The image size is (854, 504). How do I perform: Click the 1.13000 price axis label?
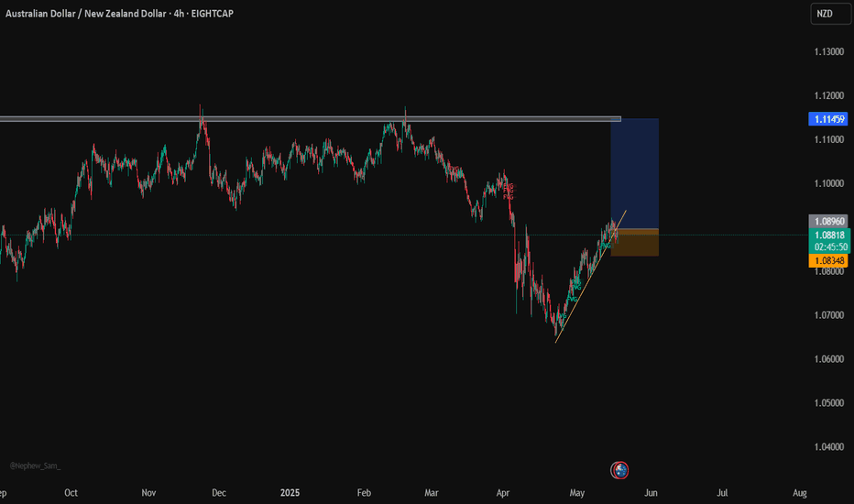(829, 51)
